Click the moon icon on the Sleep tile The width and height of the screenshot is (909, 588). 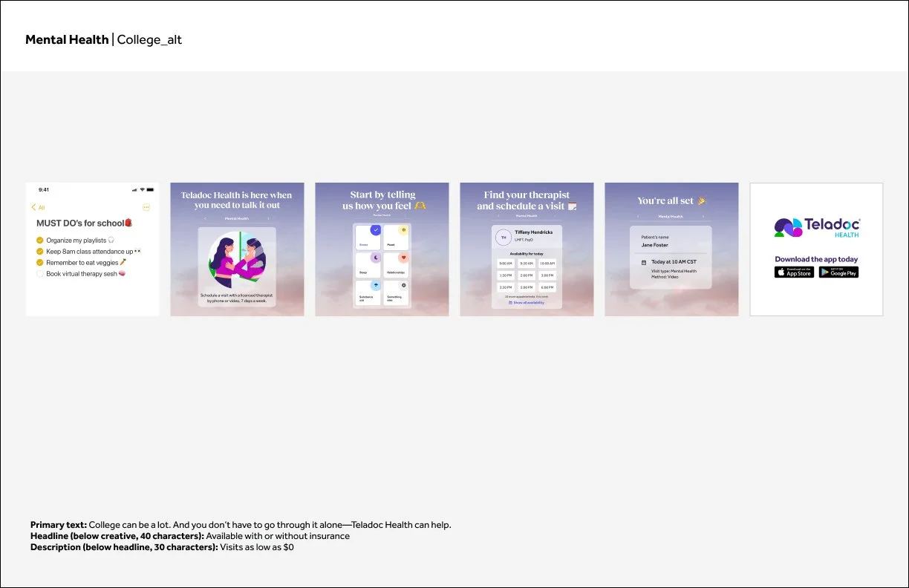tap(376, 258)
